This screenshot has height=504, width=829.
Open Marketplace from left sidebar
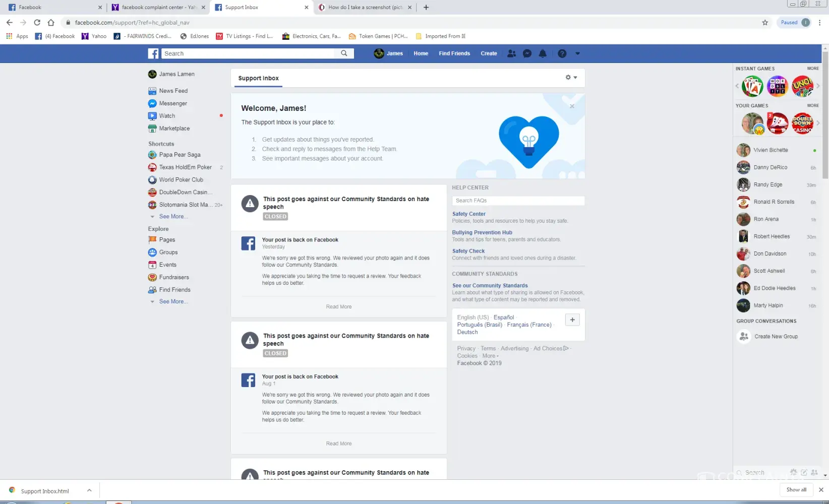(174, 129)
